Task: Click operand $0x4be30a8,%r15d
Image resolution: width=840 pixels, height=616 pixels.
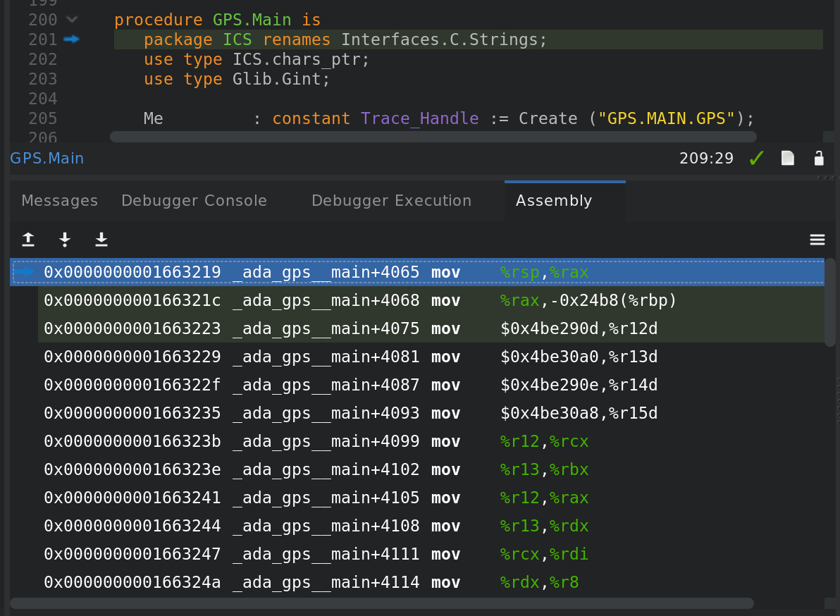Action: click(579, 413)
